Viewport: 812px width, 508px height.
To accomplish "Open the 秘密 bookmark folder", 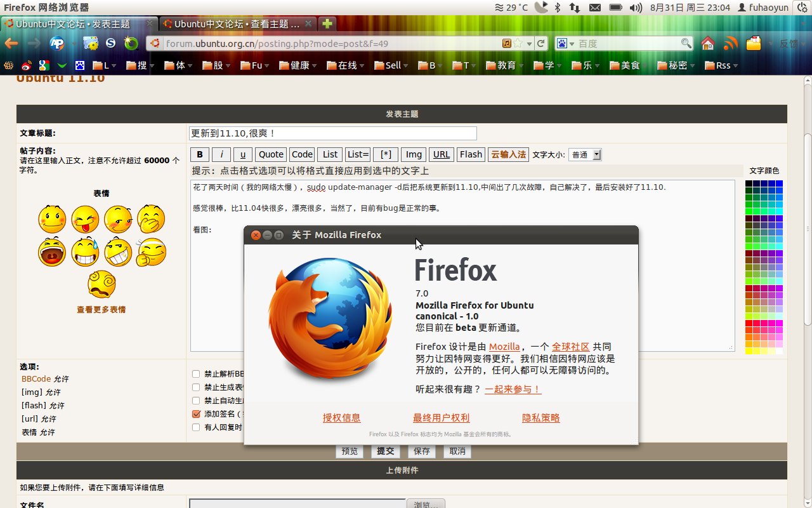I will pos(675,65).
